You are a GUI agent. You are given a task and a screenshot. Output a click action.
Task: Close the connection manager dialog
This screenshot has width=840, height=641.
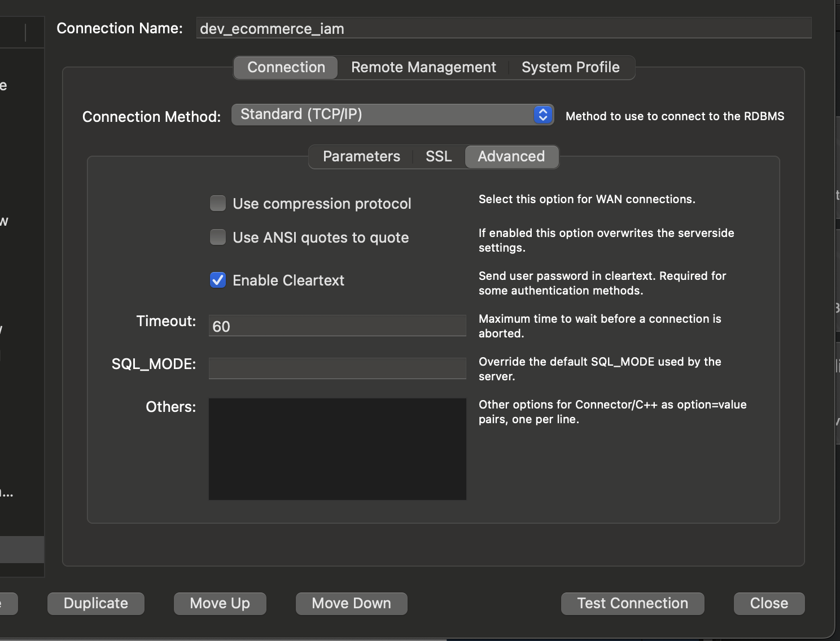(x=769, y=603)
